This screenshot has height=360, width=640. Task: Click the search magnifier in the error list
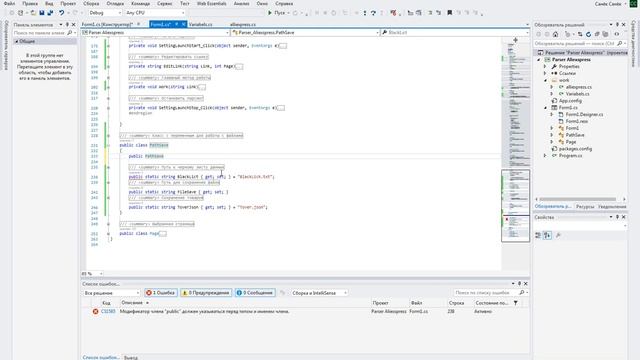tap(522, 293)
